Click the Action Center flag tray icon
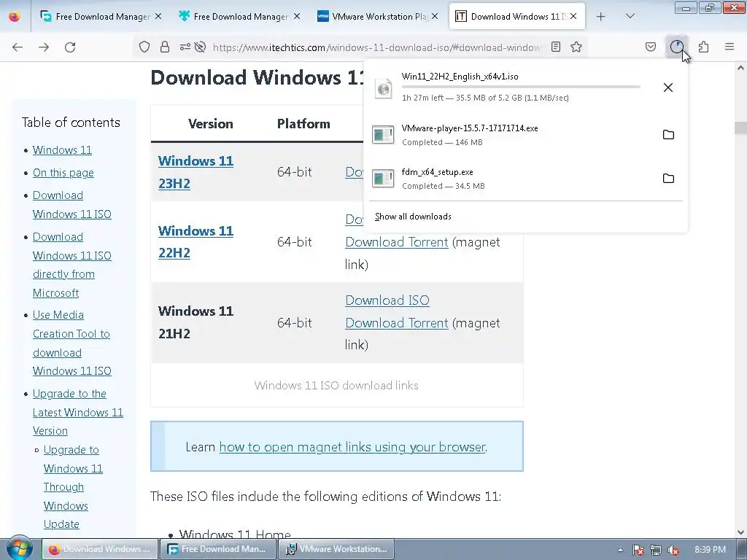The height and width of the screenshot is (560, 747). [638, 550]
